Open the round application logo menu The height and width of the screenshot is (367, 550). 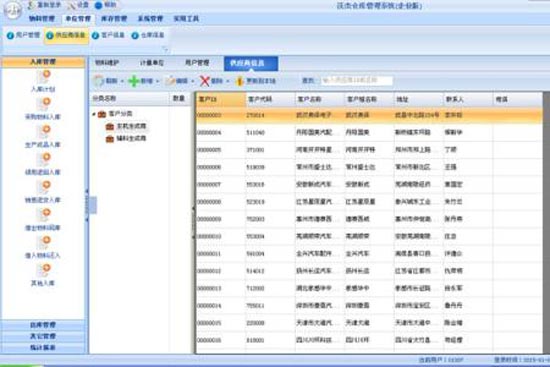[13, 10]
